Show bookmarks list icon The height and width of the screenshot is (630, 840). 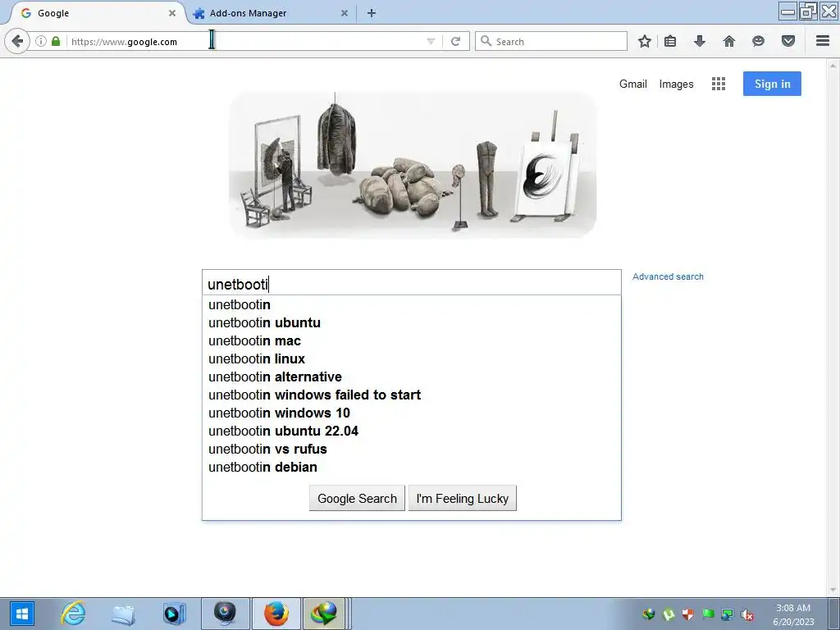(x=670, y=41)
